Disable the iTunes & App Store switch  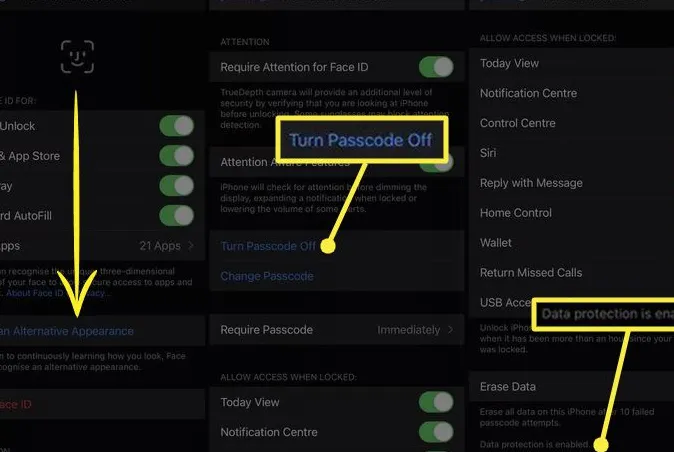coord(176,156)
